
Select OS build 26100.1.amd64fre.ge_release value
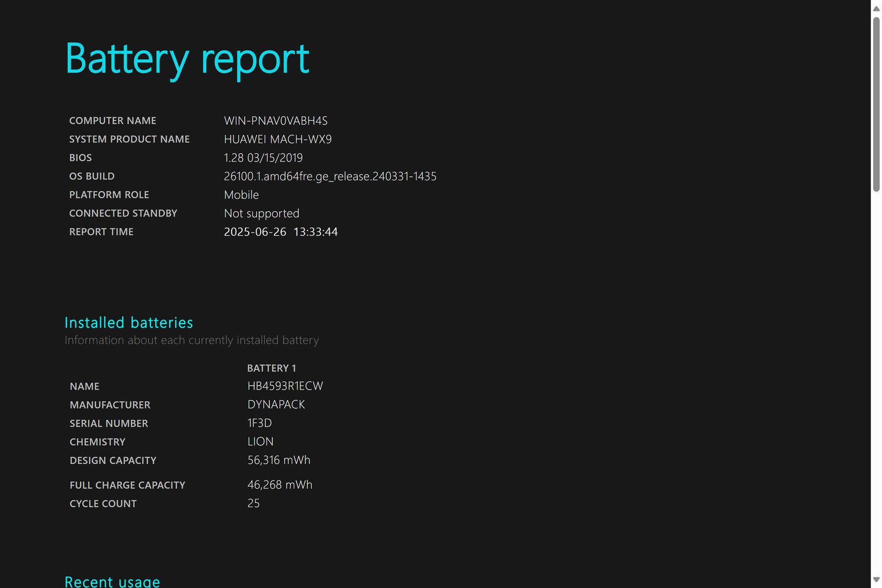tap(330, 176)
